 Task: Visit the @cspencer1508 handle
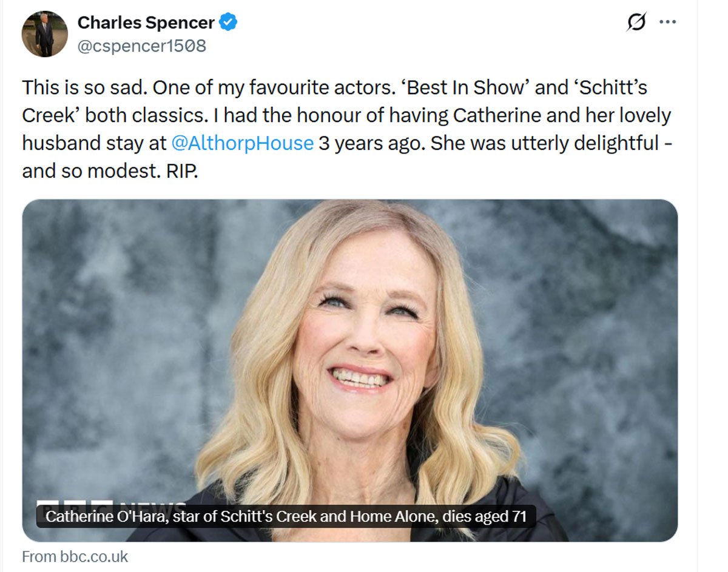click(x=141, y=45)
